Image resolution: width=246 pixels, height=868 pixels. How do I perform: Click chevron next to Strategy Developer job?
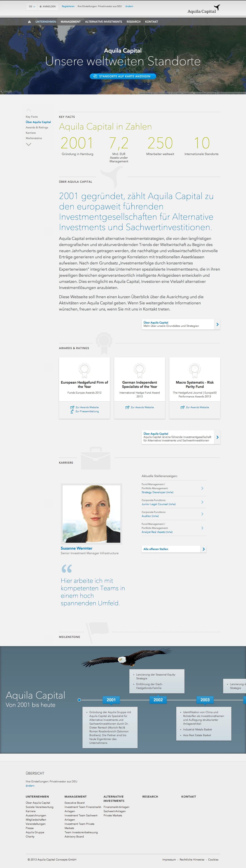(x=202, y=488)
